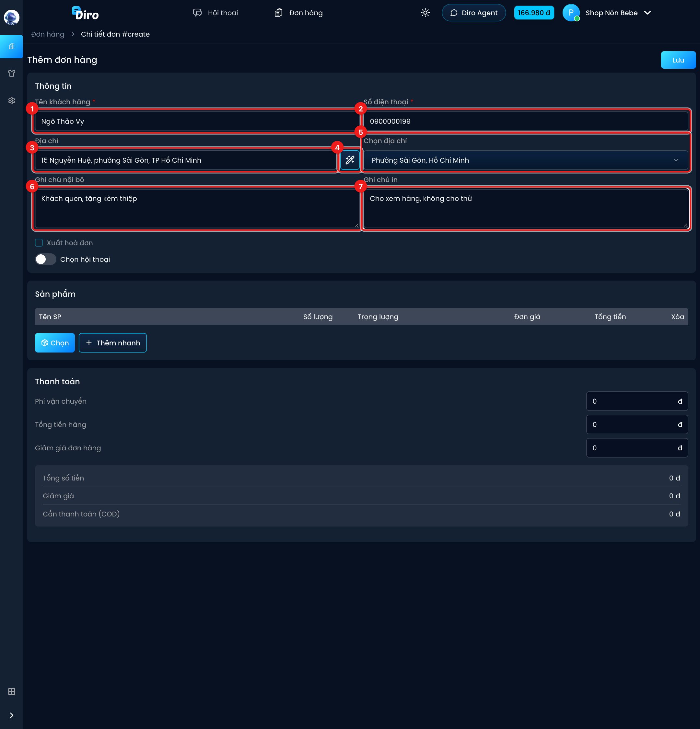
Task: Click the magic wand address parse icon
Action: click(x=350, y=160)
